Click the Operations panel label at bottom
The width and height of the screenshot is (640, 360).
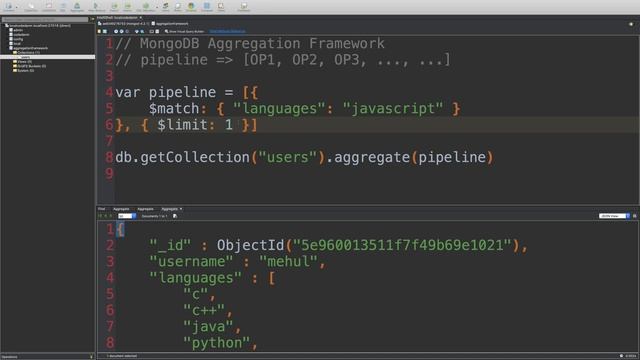[10, 357]
